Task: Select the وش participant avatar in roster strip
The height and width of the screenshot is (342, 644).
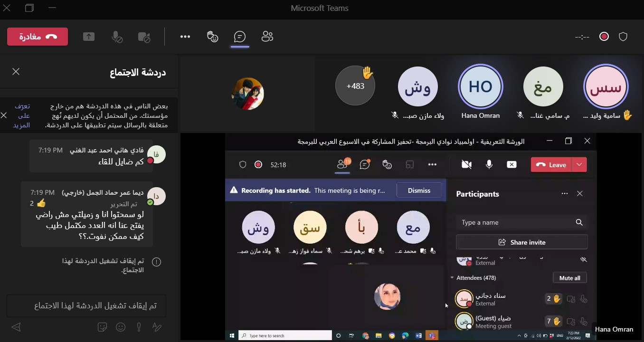Action: coord(417,86)
